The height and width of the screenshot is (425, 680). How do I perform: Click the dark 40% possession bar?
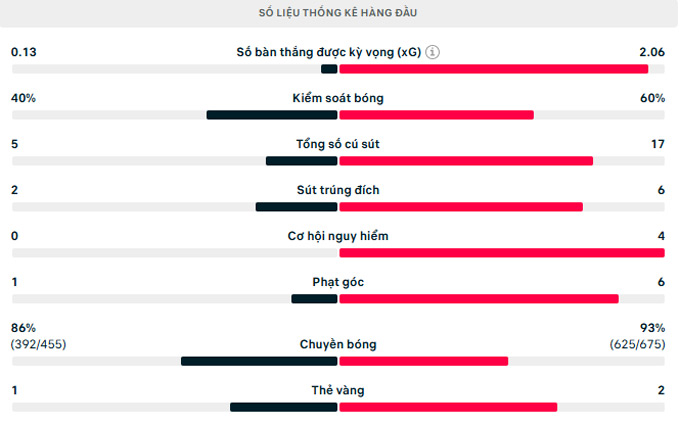(x=272, y=115)
